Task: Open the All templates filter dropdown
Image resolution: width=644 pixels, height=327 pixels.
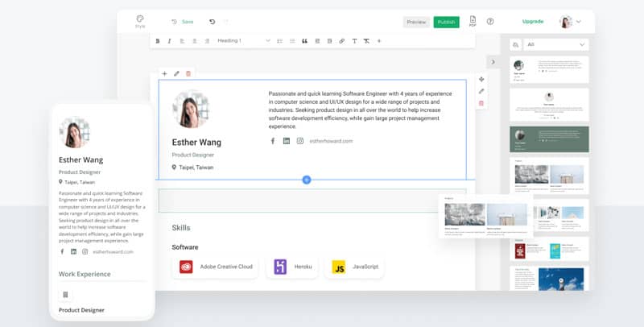Action: tap(555, 44)
